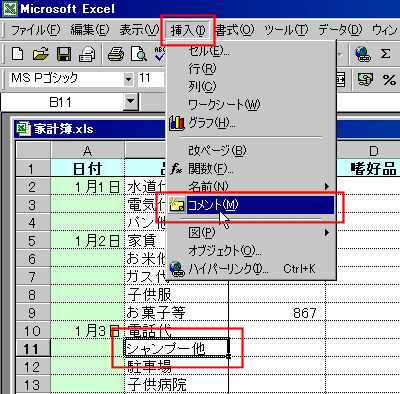
Task: Click the 電話代 cell
Action: pos(177,331)
